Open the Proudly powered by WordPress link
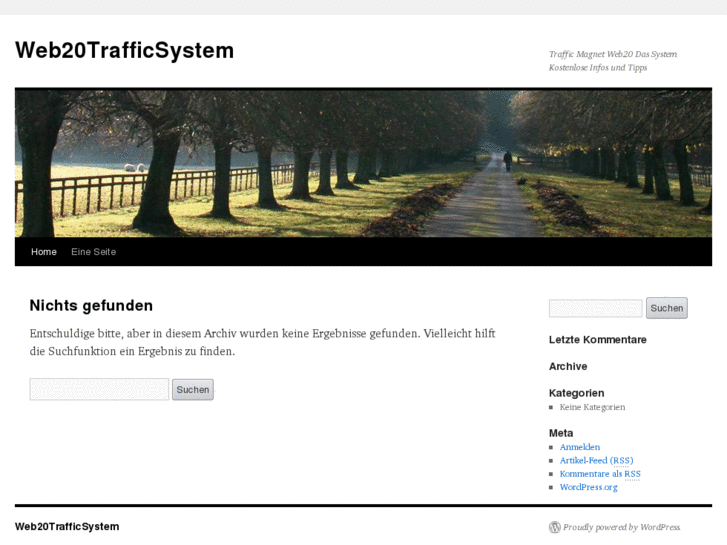This screenshot has width=727, height=545. point(621,527)
